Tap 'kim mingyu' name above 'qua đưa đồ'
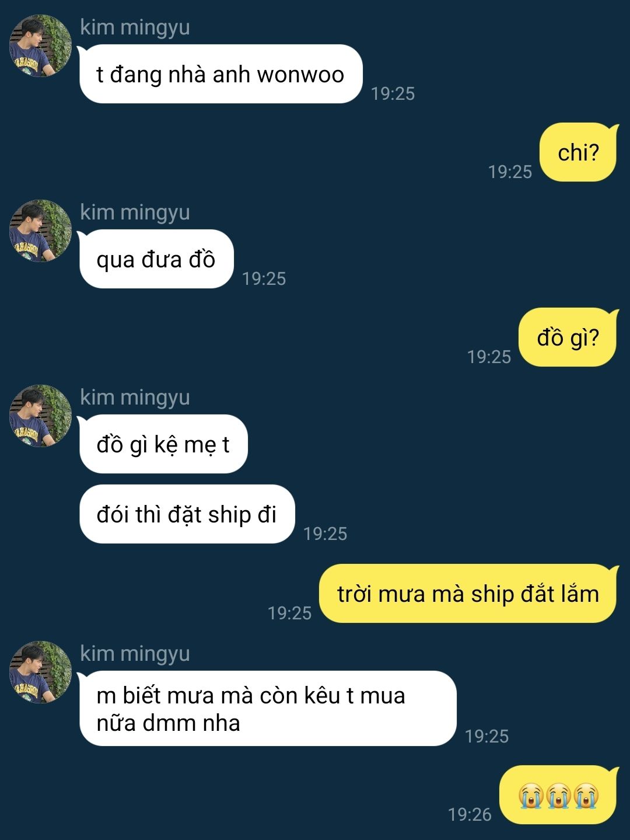This screenshot has height=840, width=630. (x=135, y=212)
